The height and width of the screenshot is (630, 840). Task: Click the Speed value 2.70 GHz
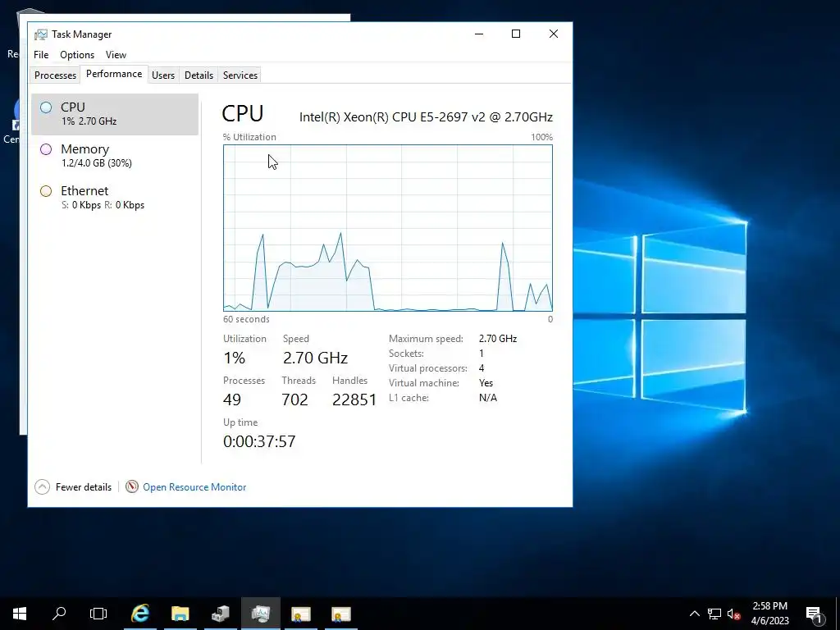coord(315,358)
